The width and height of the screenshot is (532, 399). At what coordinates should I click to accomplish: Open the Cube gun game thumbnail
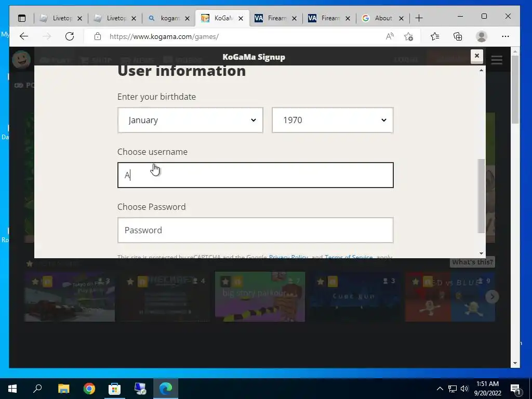[355, 297]
